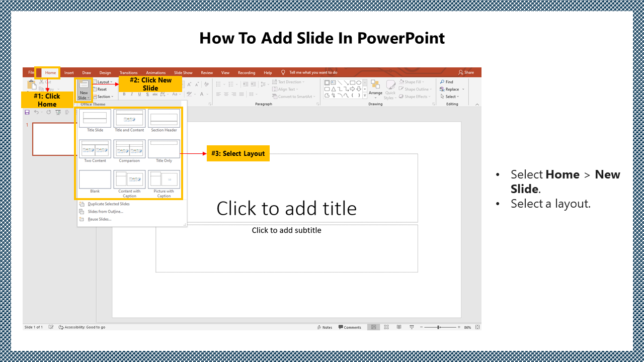The height and width of the screenshot is (362, 644).
Task: Expand the shapes gallery More arrow
Action: tap(365, 96)
